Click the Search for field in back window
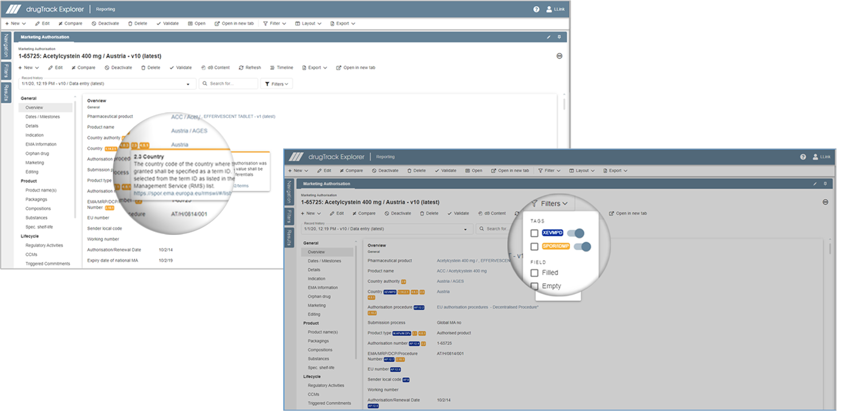Screen dimensions: 868x411 click(x=228, y=83)
